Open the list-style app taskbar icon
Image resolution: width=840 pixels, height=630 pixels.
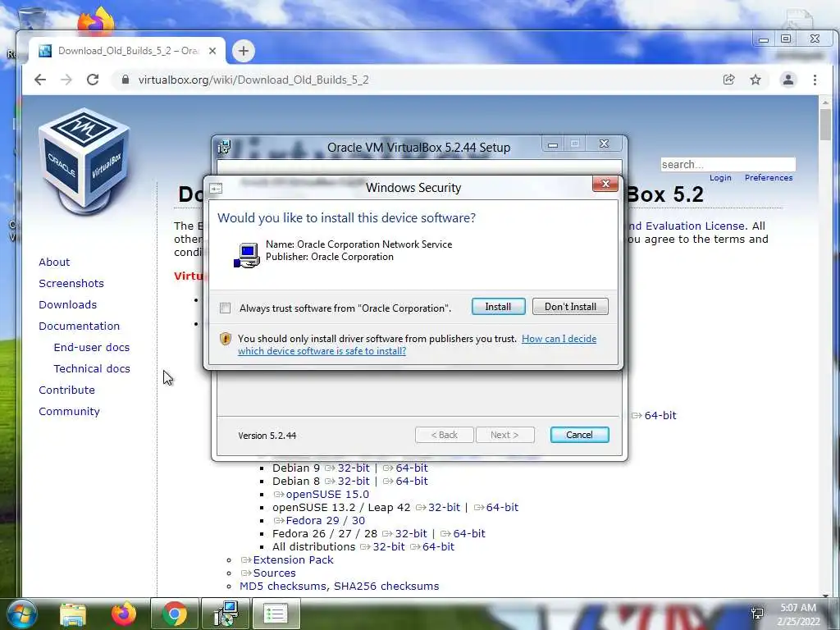(x=276, y=614)
